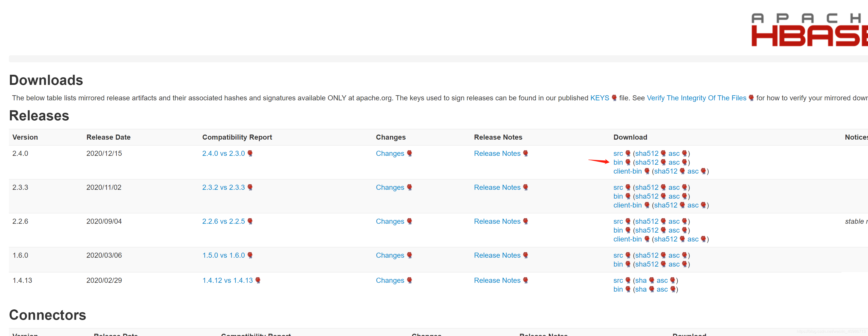
Task: Open sha512 of 2.3.3 client-bin package
Action: point(665,205)
